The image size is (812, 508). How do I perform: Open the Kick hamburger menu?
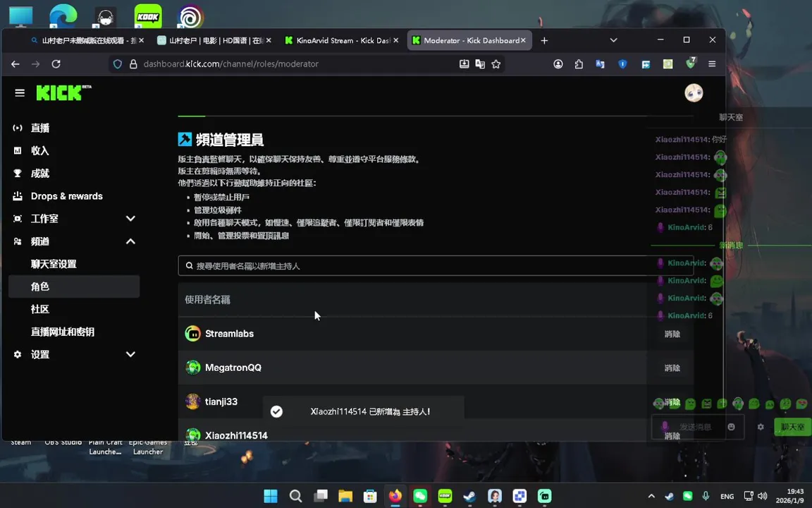click(x=20, y=93)
